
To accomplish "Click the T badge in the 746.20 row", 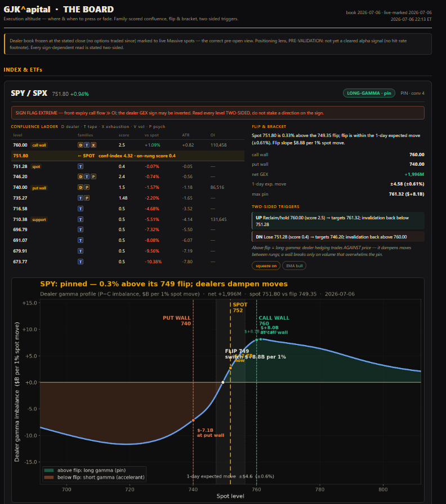I will (x=87, y=176).
